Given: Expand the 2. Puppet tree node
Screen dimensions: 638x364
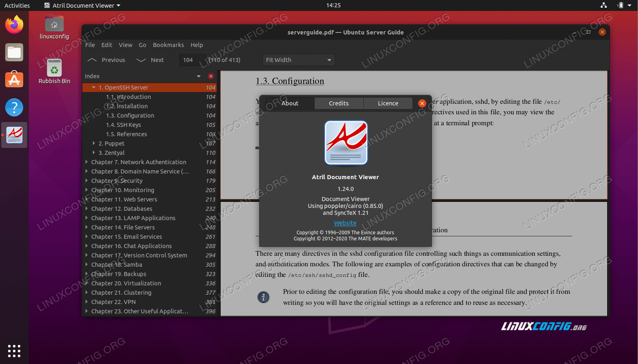Looking at the screenshot, I should [x=94, y=143].
